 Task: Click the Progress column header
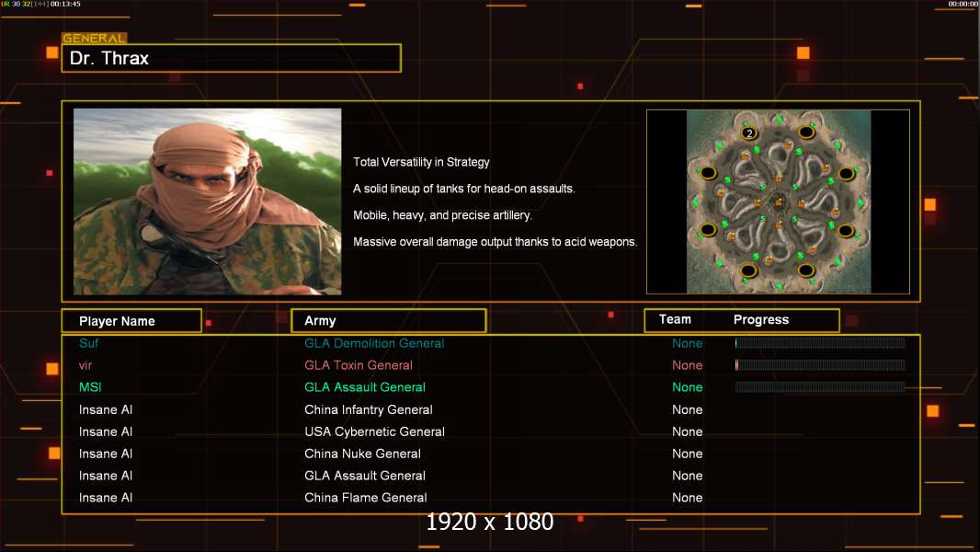761,319
